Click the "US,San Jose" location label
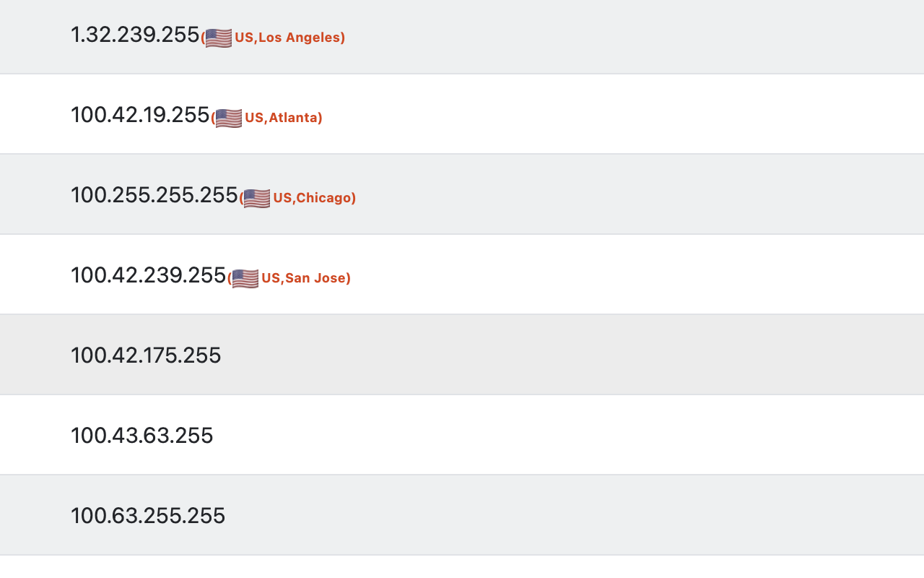The width and height of the screenshot is (924, 578). (x=305, y=278)
